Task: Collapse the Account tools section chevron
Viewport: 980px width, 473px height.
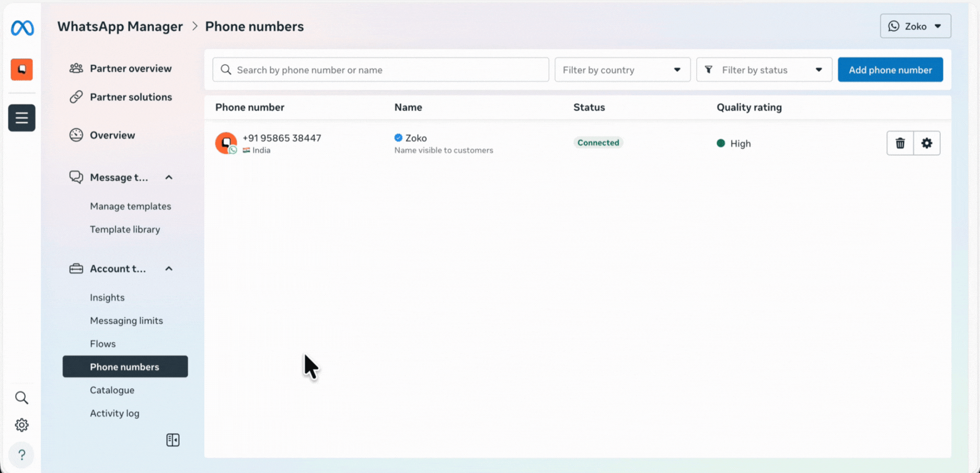Action: 169,269
